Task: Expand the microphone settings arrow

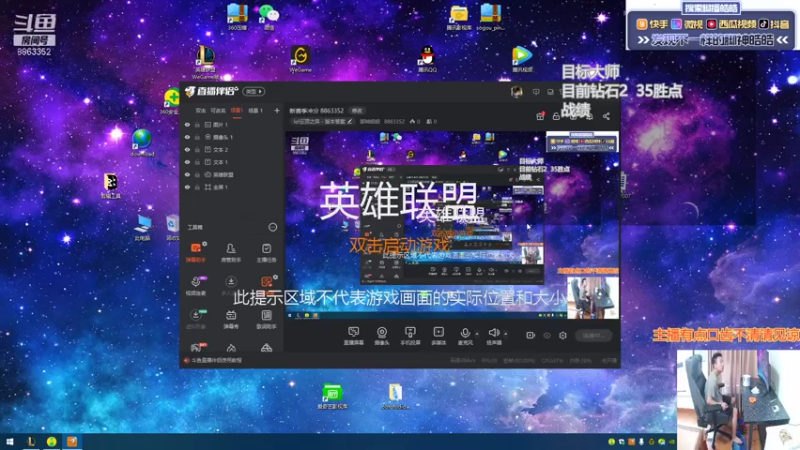Action: click(477, 334)
